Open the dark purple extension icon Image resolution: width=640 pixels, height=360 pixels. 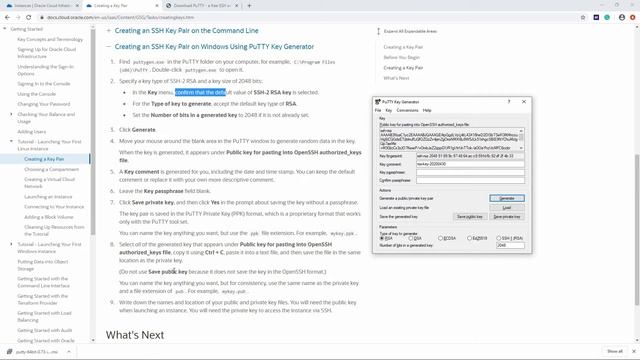(596, 18)
